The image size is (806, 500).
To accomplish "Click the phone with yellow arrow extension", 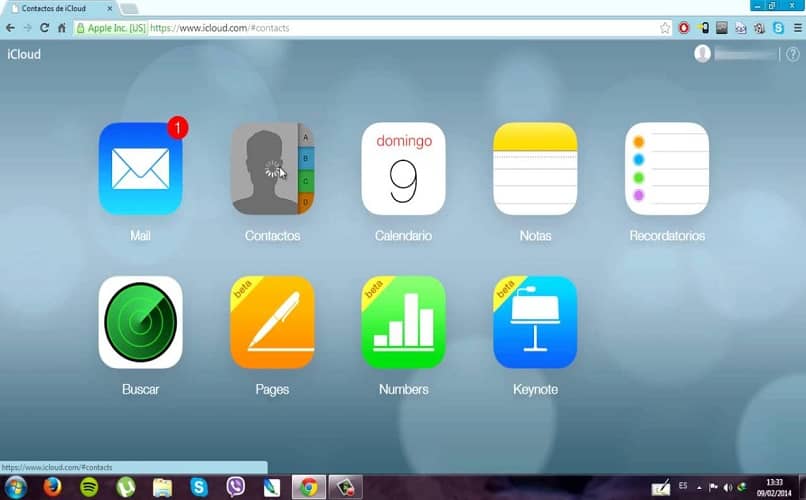I will 703,28.
